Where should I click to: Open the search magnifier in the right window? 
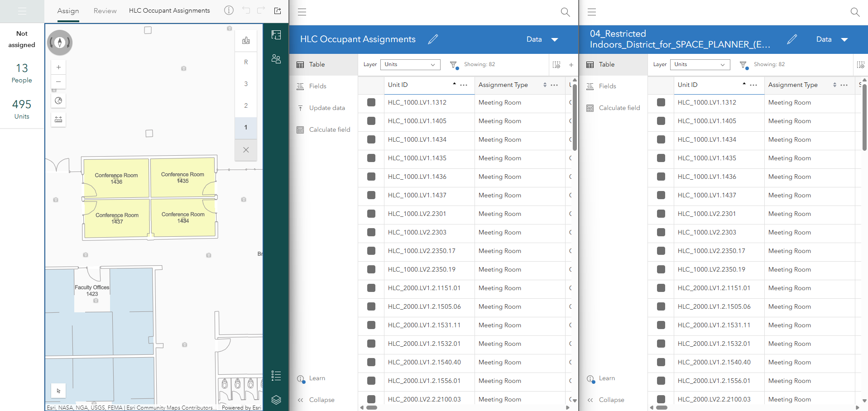[855, 12]
